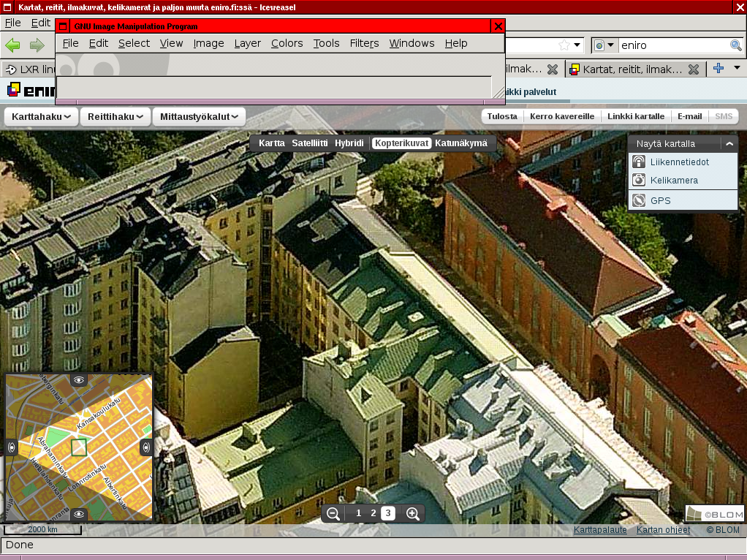
Task: Click the Liikennetiedot traffic icon
Action: pos(639,162)
